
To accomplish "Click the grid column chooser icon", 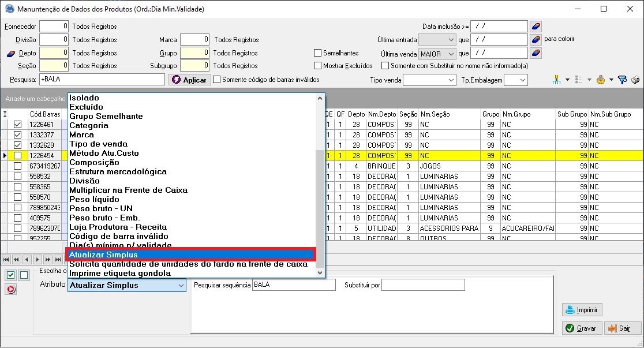I will tap(5, 114).
